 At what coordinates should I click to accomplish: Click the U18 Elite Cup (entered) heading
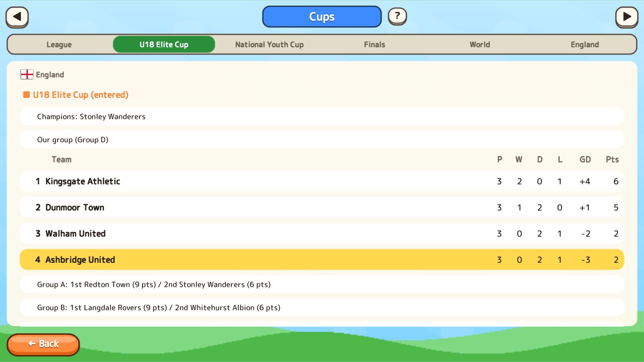coord(80,95)
